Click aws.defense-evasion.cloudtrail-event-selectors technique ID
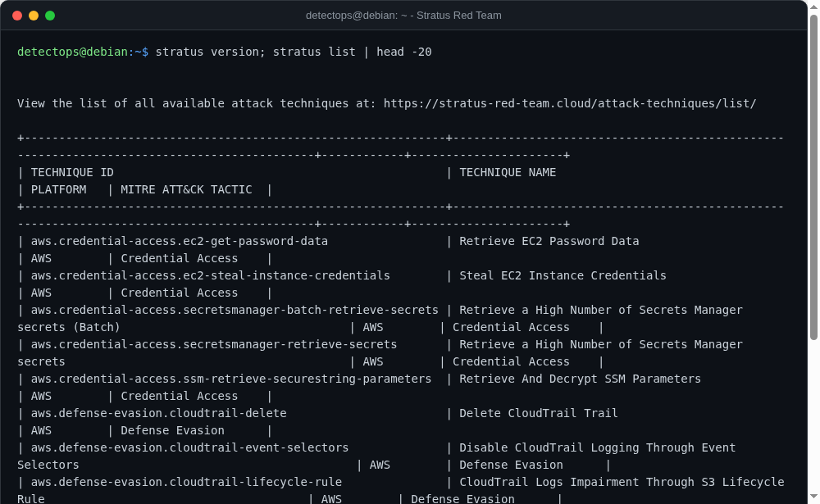This screenshot has height=504, width=820. point(190,448)
